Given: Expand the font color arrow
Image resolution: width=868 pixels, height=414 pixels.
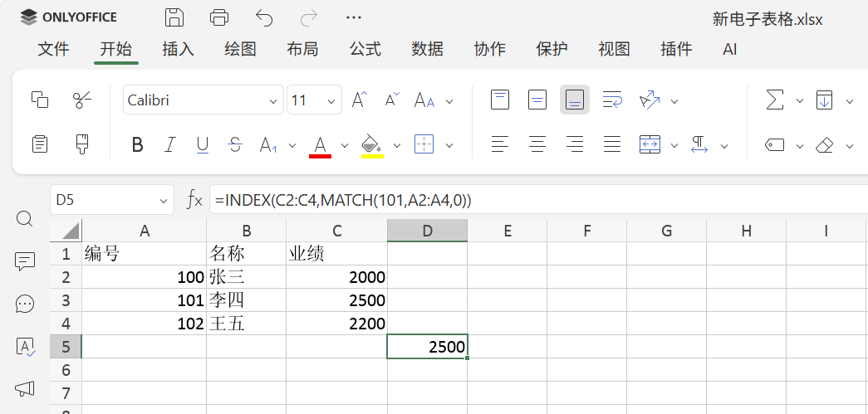Looking at the screenshot, I should click(x=345, y=146).
